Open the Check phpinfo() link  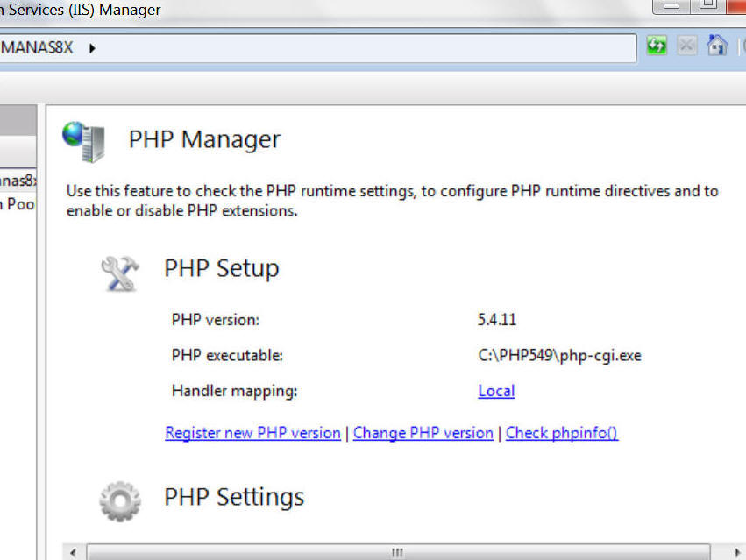(562, 433)
